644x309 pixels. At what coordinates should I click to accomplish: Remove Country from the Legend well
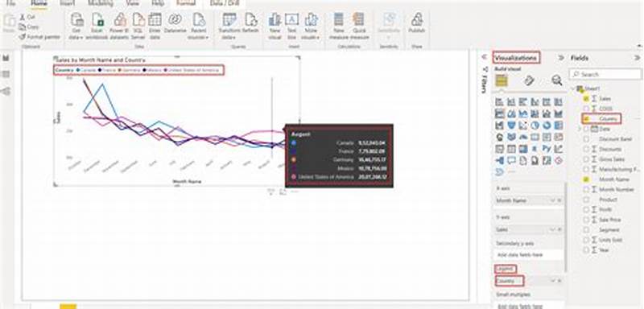(559, 281)
